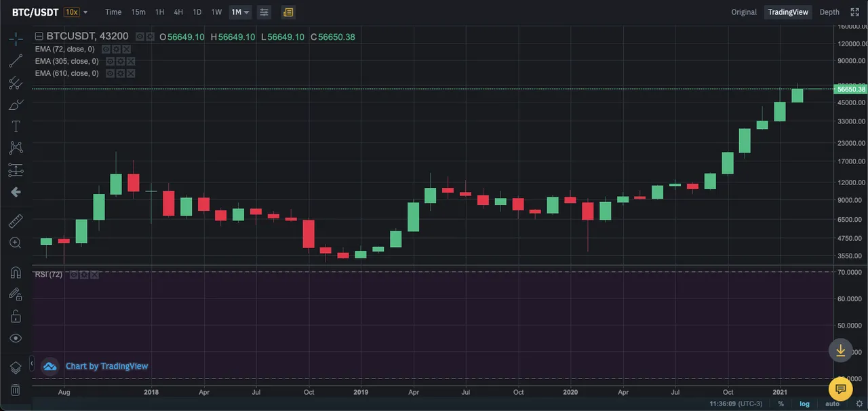The image size is (868, 411).
Task: Select the crosshair cursor tool
Action: [16, 39]
